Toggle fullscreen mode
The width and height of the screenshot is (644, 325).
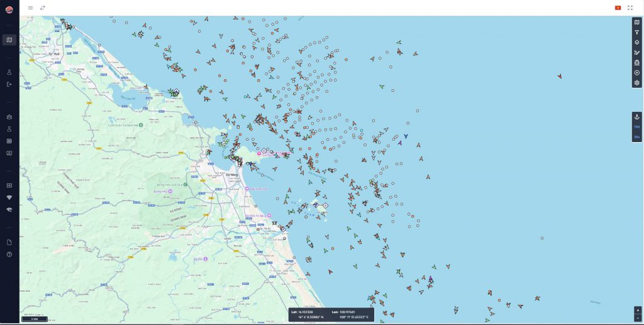pos(630,8)
